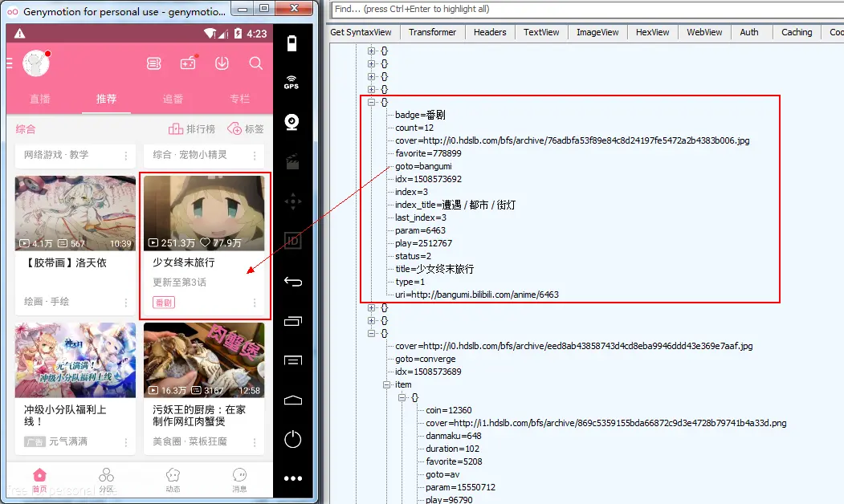The height and width of the screenshot is (504, 844).
Task: Open the 少女终末旅行 video thumbnail
Action: (x=205, y=213)
